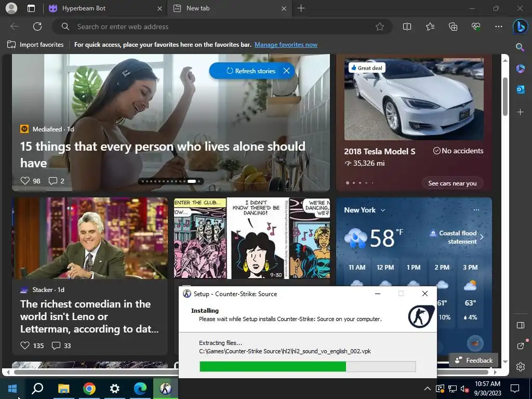
Task: Open Browser essentials heart icon
Action: click(476, 26)
